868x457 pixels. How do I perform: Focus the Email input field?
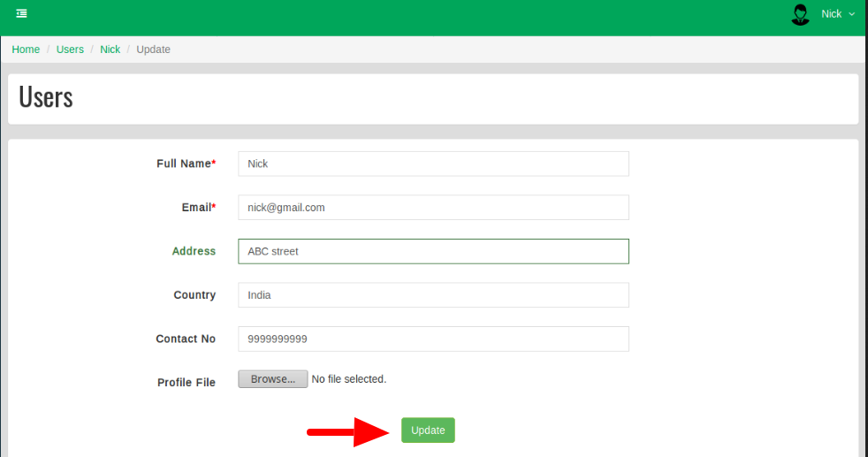tap(433, 208)
